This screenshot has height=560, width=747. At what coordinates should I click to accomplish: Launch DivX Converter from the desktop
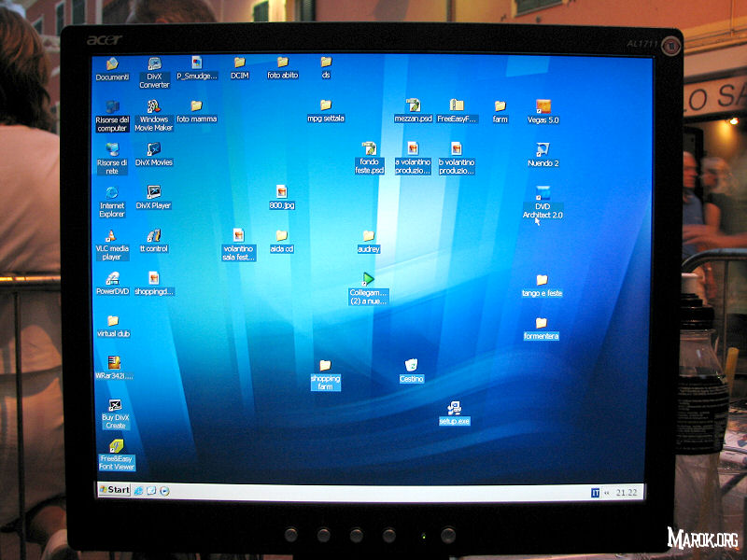(x=154, y=73)
